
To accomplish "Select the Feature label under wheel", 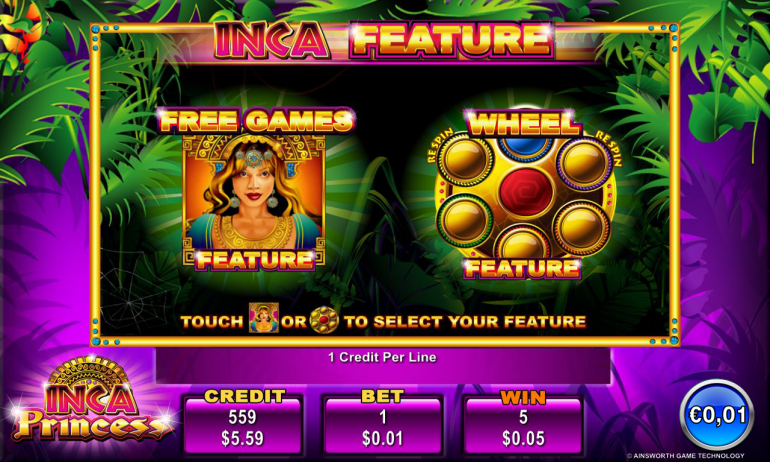I will (522, 268).
